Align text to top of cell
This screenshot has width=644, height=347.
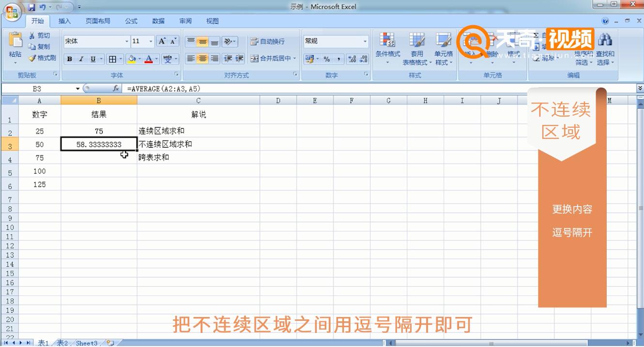[x=191, y=42]
